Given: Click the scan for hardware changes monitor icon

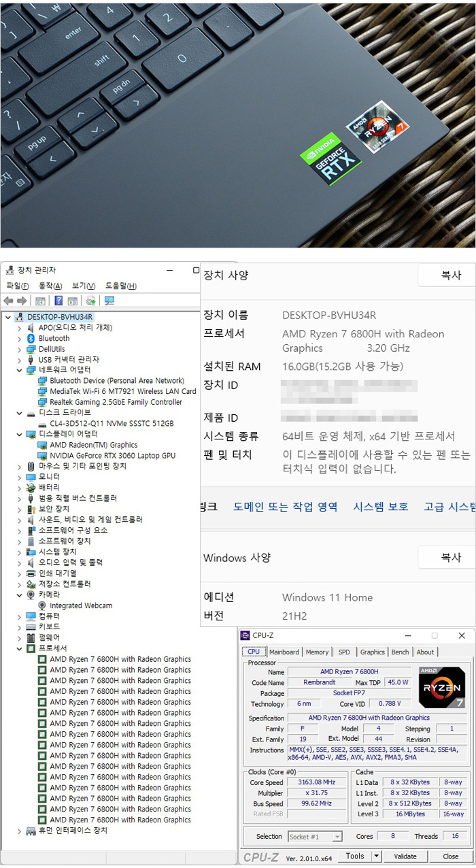Looking at the screenshot, I should click(109, 301).
